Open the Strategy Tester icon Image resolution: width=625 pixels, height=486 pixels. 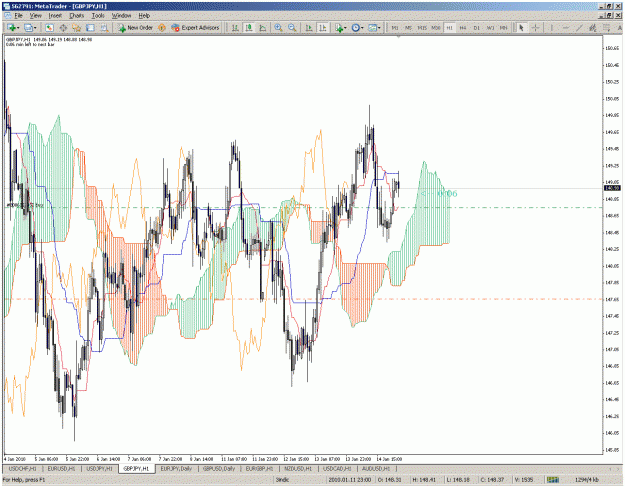pyautogui.click(x=104, y=28)
